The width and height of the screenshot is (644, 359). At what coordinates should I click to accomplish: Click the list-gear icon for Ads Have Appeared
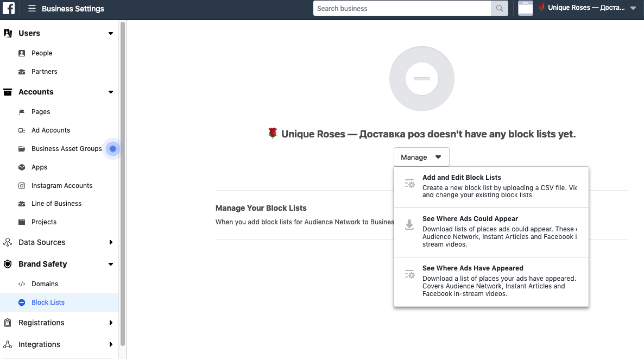(x=409, y=274)
